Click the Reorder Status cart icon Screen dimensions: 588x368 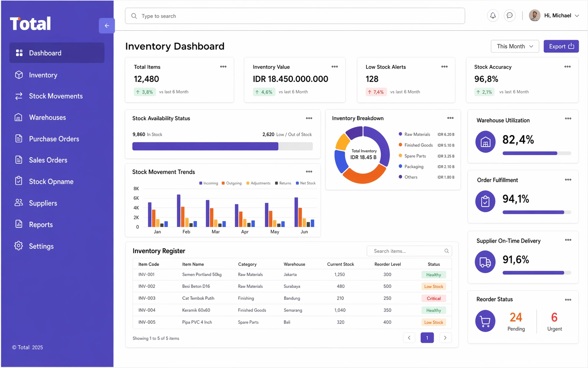485,321
